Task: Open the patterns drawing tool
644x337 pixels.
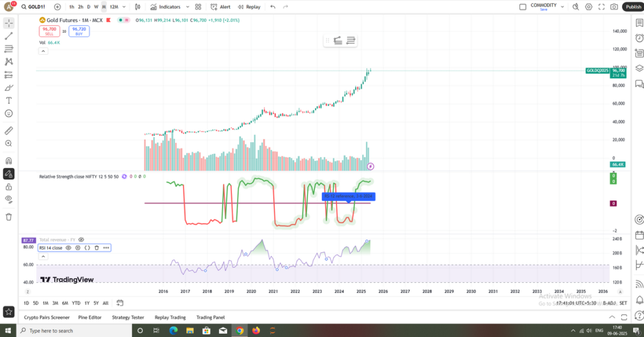Action: click(9, 62)
